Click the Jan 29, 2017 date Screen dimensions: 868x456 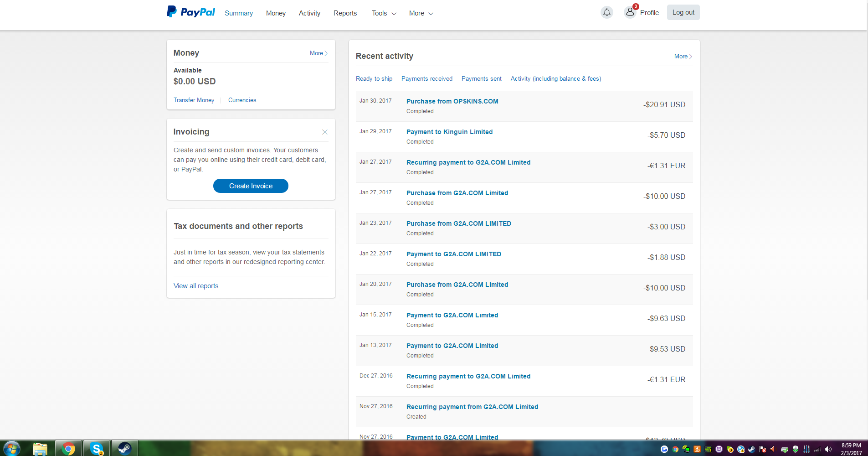click(x=375, y=131)
